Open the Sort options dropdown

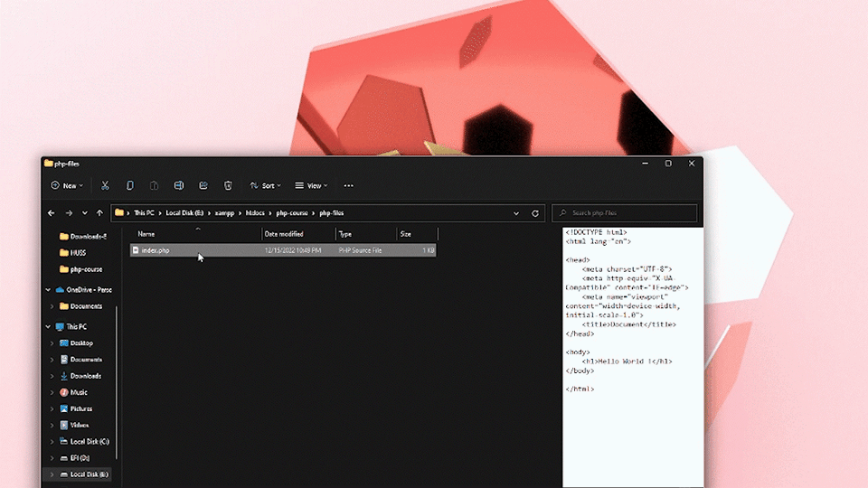pos(266,185)
